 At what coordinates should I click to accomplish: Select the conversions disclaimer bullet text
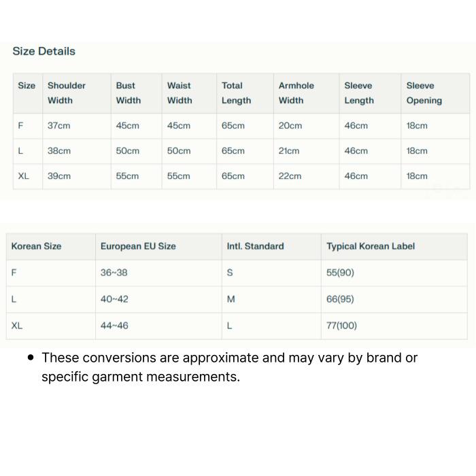230,367
